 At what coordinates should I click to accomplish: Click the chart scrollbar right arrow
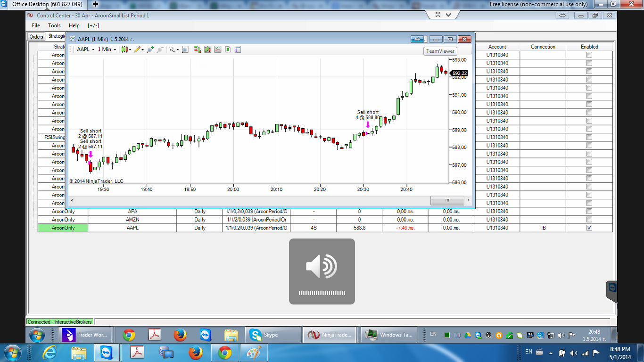(468, 200)
